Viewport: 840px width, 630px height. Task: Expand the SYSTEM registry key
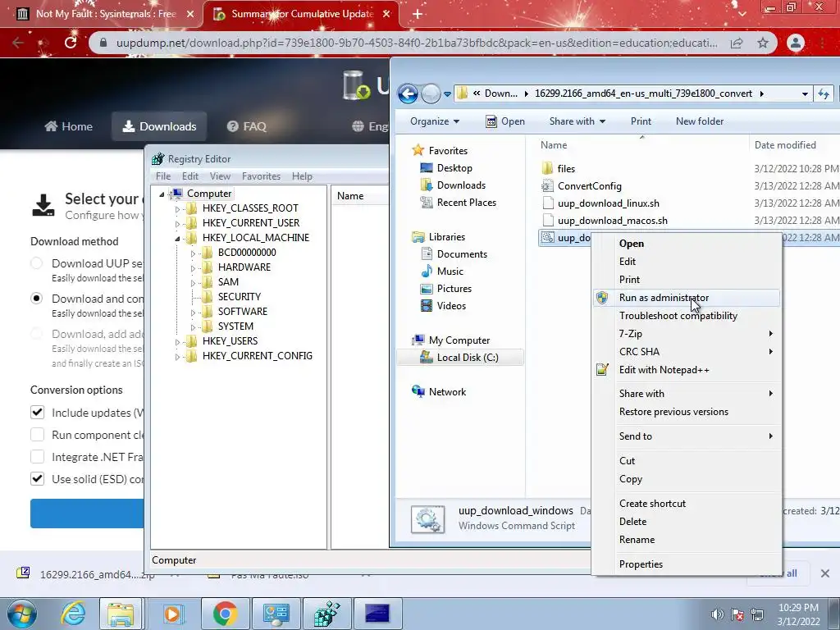click(x=194, y=326)
